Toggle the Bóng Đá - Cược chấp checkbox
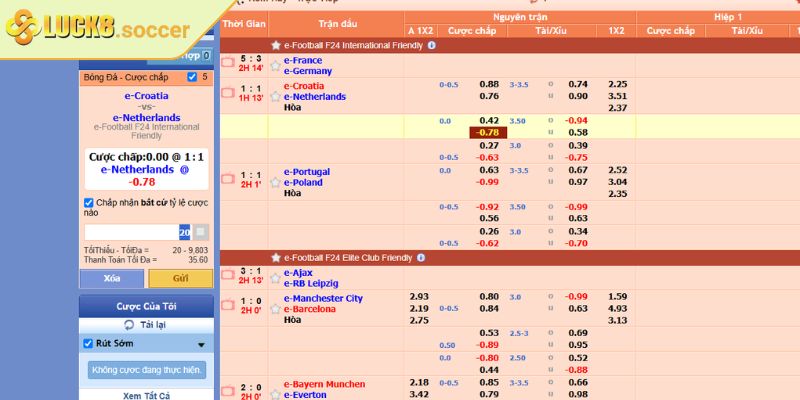The height and width of the screenshot is (400, 800). [x=192, y=77]
